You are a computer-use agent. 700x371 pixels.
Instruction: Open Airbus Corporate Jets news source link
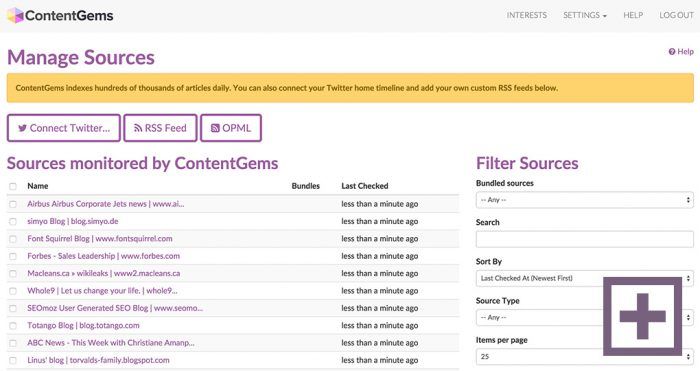[106, 204]
